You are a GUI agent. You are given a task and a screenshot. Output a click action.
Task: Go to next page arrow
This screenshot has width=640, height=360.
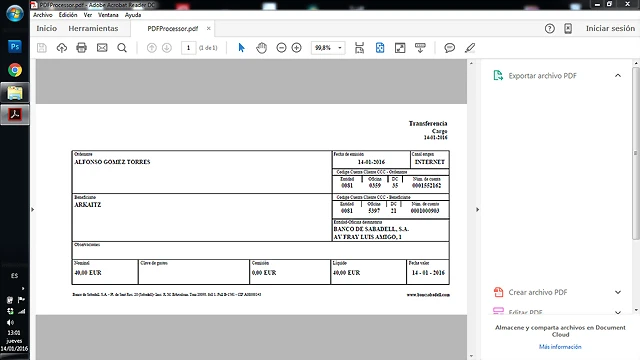point(167,48)
